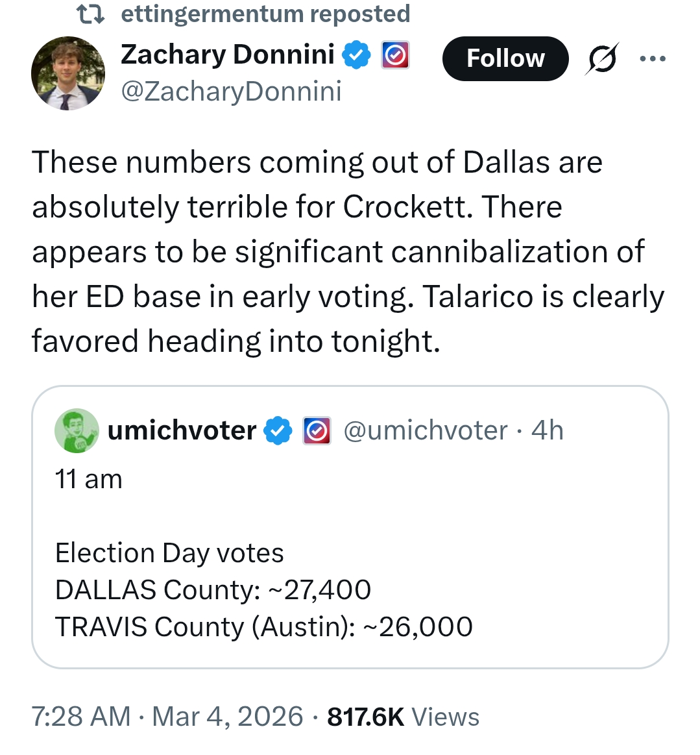Click the main post text about Crockett
The width and height of the screenshot is (700, 755).
(x=348, y=251)
